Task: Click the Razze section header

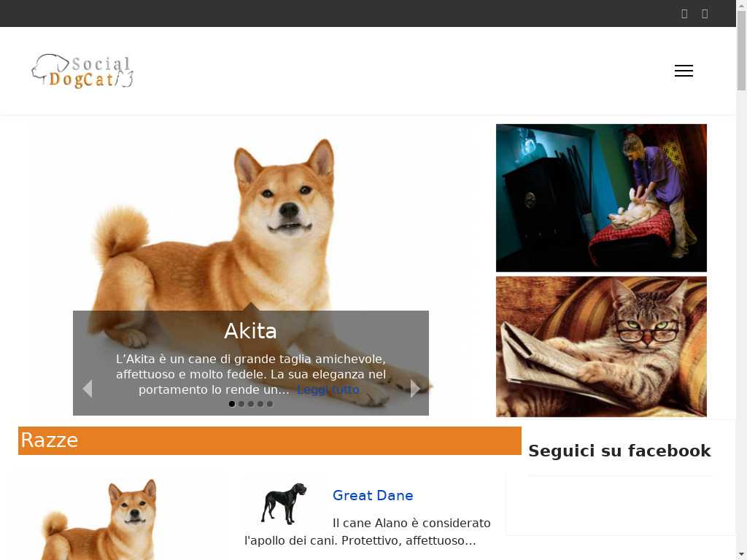Action: click(x=270, y=440)
